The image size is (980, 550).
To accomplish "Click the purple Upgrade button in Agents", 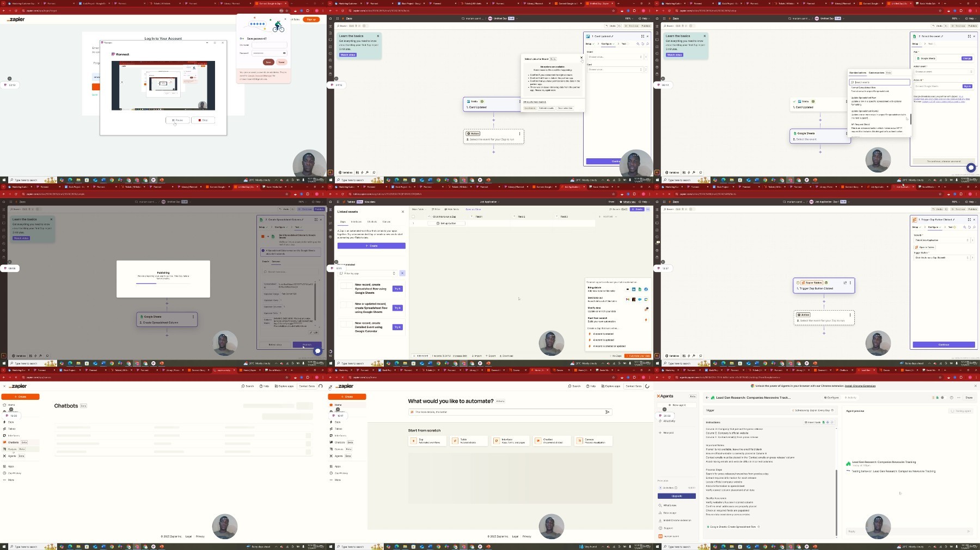I will coord(677,496).
